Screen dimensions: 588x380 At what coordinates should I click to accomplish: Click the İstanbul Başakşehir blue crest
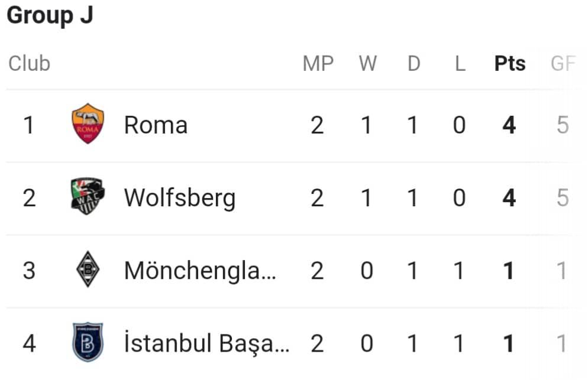click(88, 342)
